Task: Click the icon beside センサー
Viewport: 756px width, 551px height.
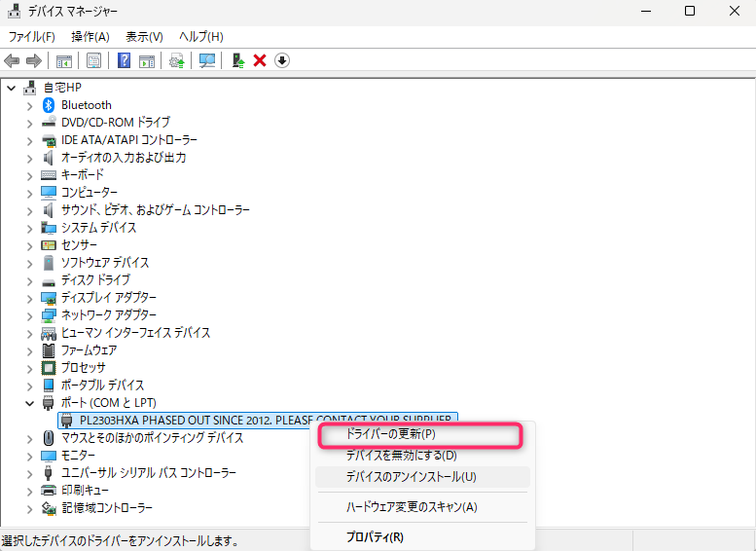Action: 49,245
